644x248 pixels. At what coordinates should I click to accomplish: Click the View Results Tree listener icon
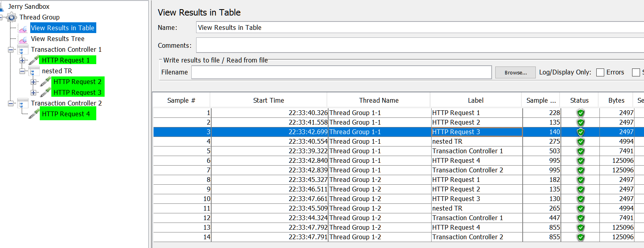click(23, 39)
